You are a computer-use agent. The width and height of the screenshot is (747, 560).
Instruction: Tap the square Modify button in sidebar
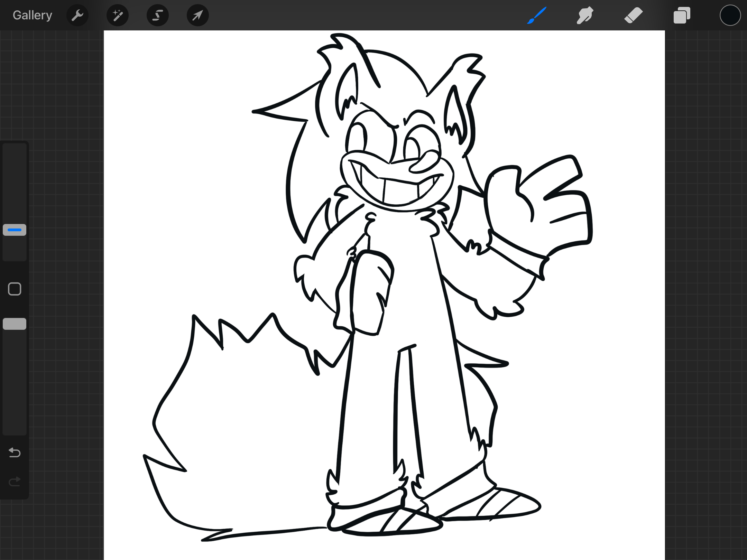click(x=15, y=289)
